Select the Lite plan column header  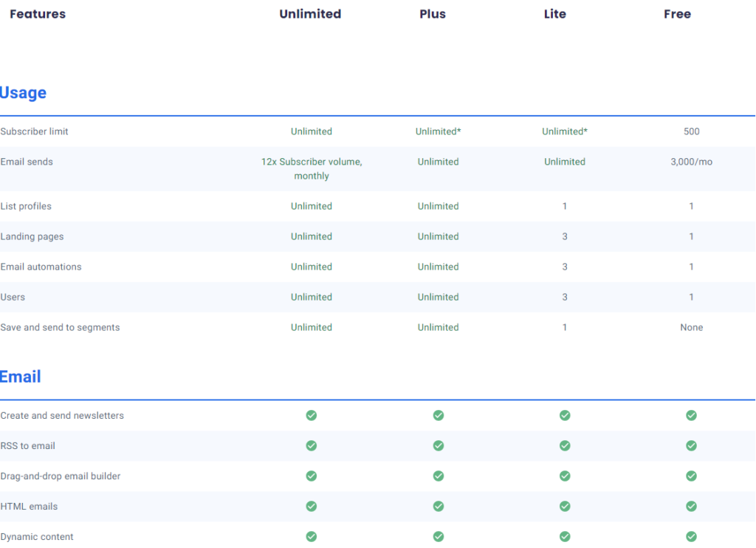pos(555,14)
